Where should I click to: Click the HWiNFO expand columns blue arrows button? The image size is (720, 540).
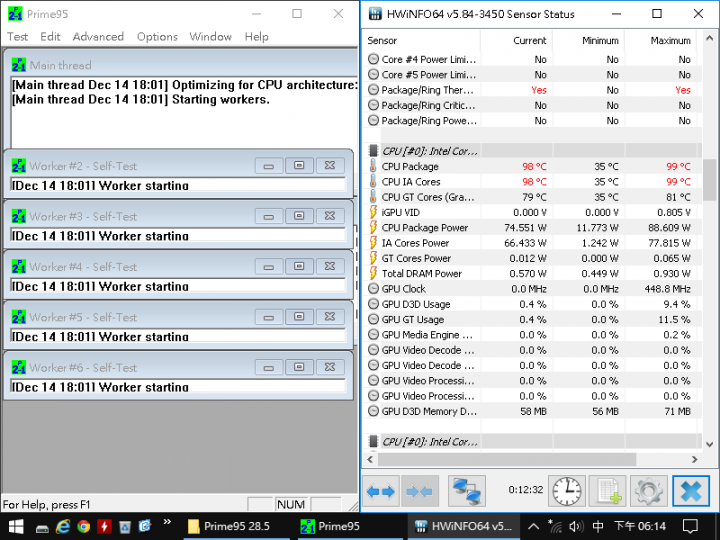point(381,491)
